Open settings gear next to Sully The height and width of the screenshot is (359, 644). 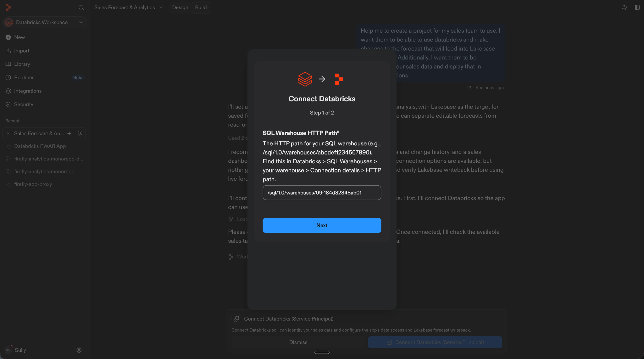[79, 350]
